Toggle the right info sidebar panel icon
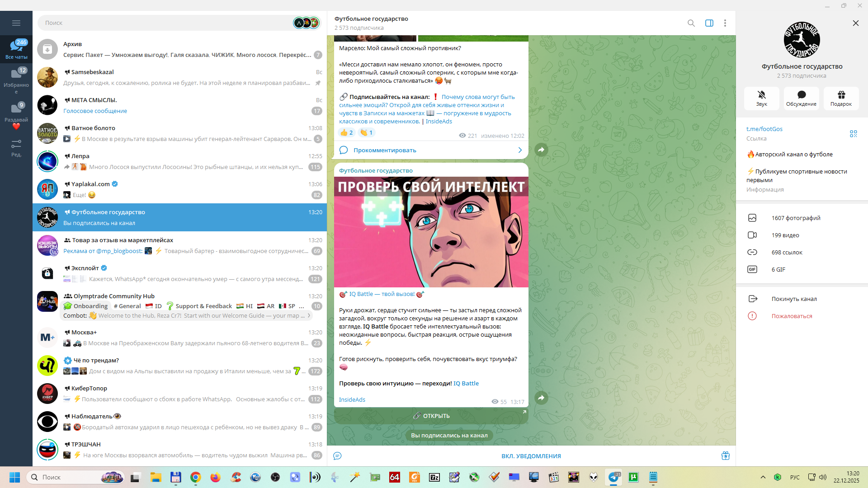868x488 pixels. pyautogui.click(x=709, y=23)
